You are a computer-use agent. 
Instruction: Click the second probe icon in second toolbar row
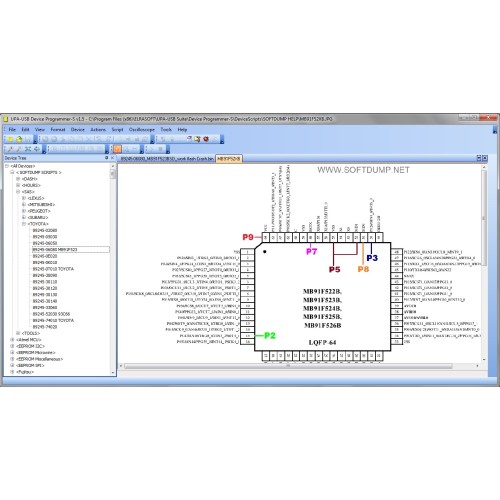(x=19, y=149)
